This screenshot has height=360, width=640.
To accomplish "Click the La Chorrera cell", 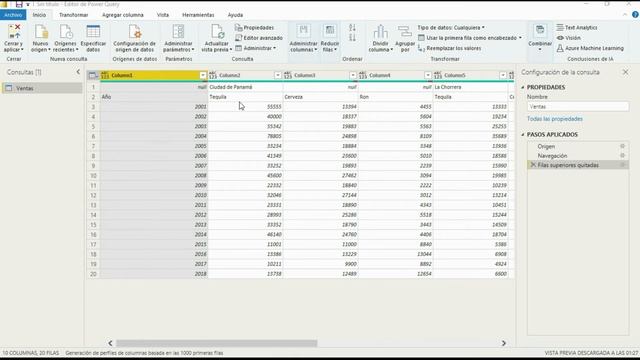I will tap(471, 87).
